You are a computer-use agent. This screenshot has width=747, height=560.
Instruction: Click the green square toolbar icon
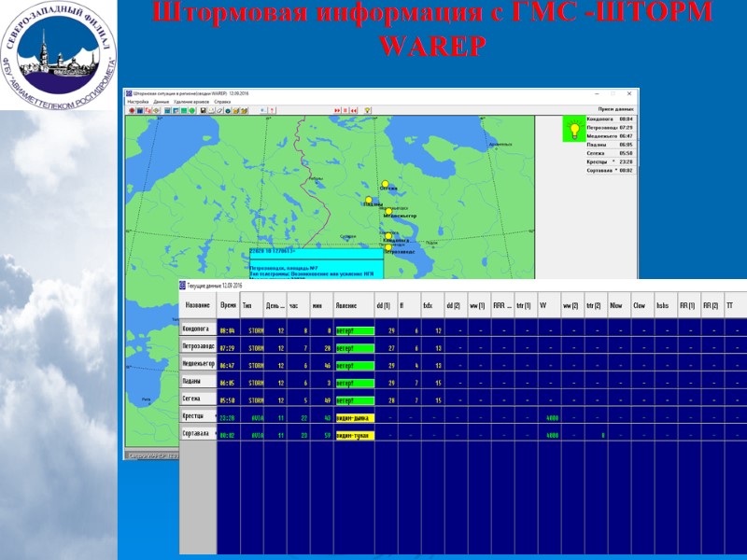coord(183,110)
